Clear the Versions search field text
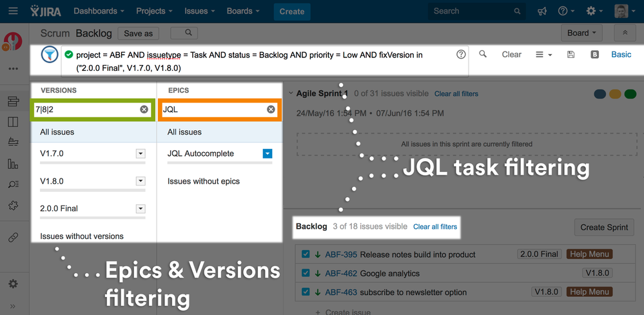The width and height of the screenshot is (644, 315). coord(144,110)
